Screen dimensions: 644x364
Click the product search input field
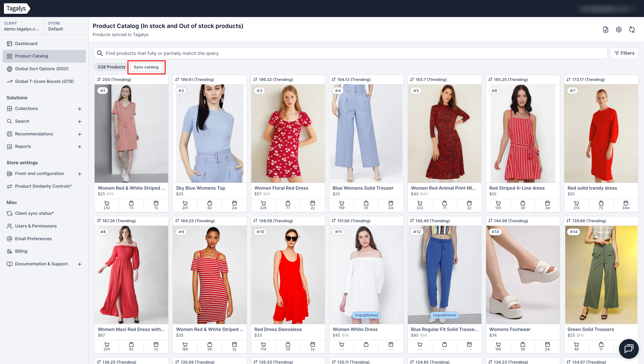[x=350, y=53]
